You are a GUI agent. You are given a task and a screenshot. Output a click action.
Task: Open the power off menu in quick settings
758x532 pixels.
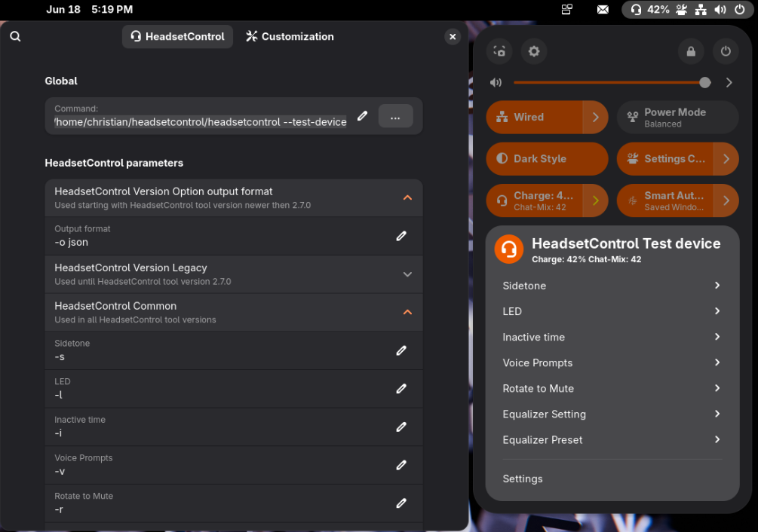click(x=726, y=51)
